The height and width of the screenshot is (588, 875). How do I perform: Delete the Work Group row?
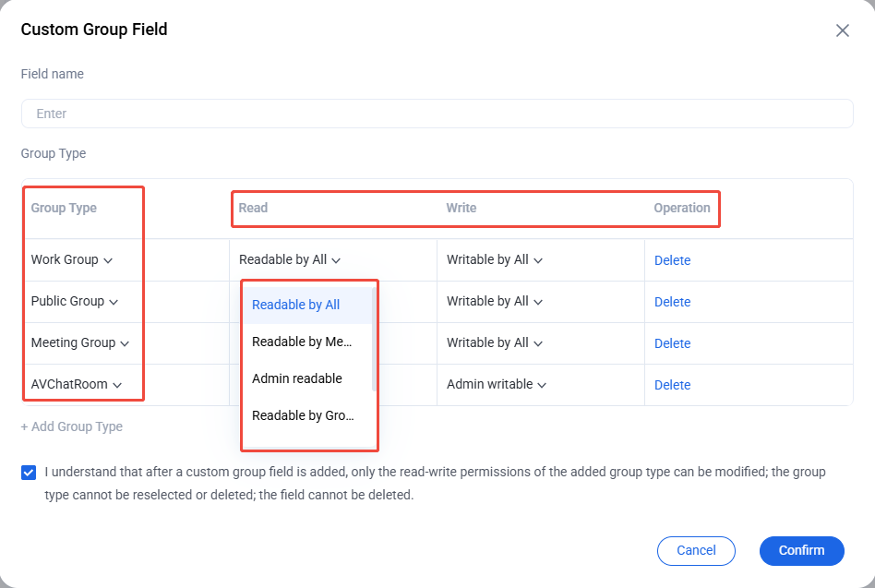tap(672, 260)
